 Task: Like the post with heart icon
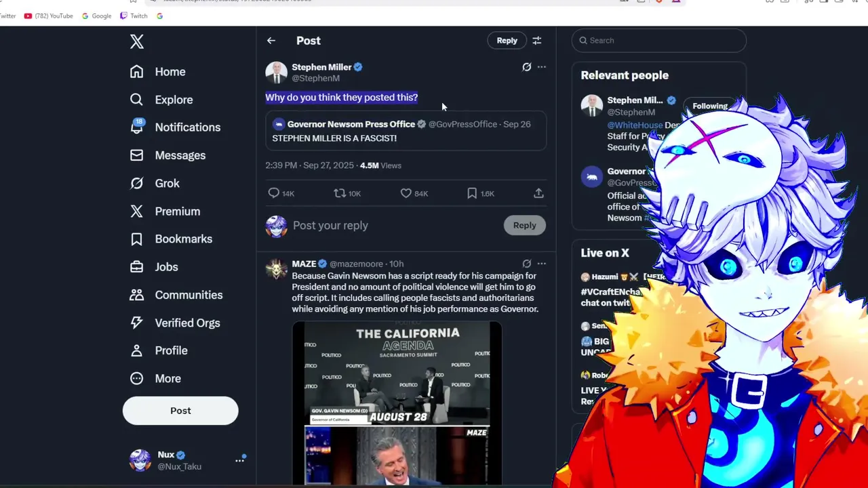point(406,193)
